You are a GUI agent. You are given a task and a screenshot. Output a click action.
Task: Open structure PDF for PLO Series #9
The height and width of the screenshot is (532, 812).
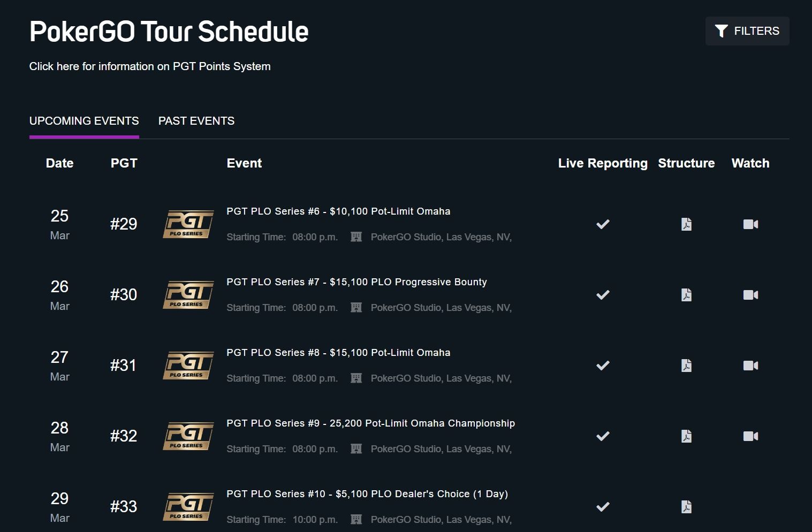click(686, 436)
